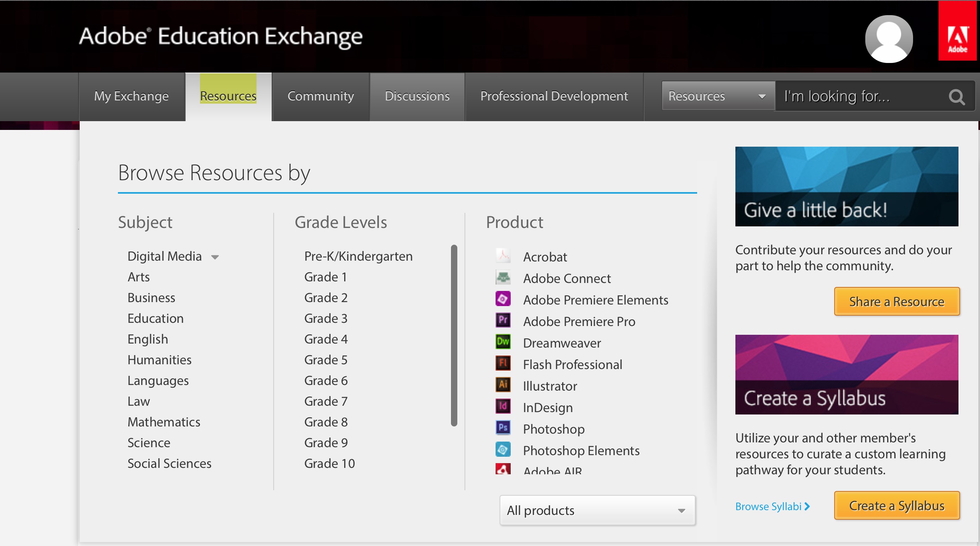Switch to the Community tab
This screenshot has height=546, width=980.
pyautogui.click(x=320, y=96)
